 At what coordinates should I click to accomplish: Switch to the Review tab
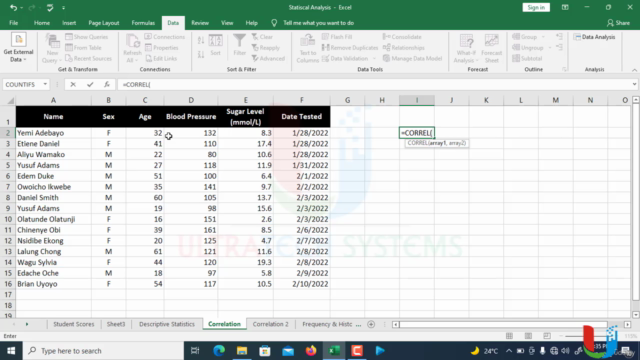point(200,23)
